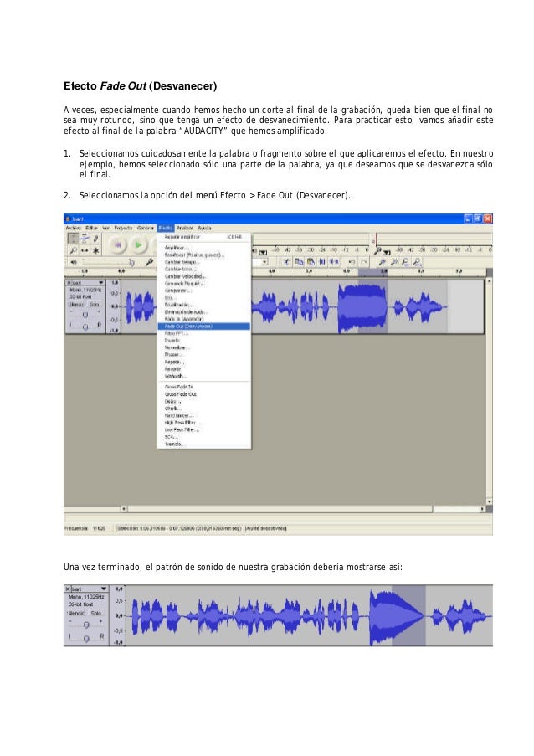The image size is (534, 756).
Task: Toggle Mute (Silencio) on upper track
Action: pyautogui.click(x=77, y=305)
